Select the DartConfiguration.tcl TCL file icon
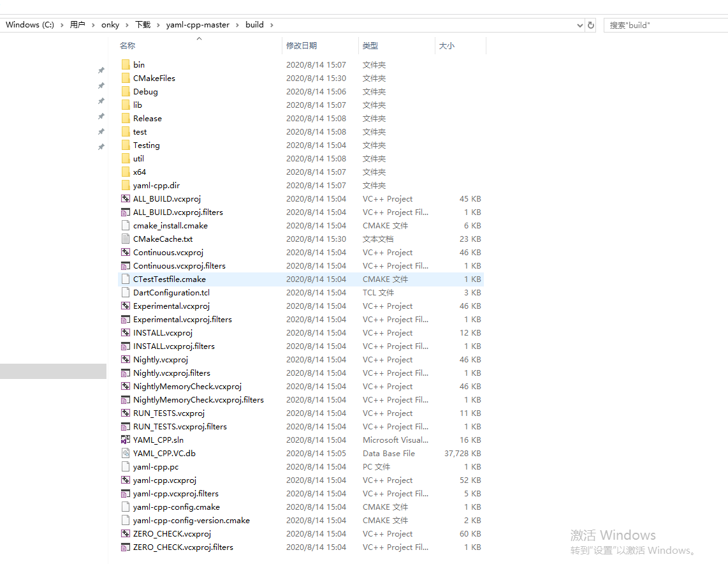 pyautogui.click(x=125, y=292)
